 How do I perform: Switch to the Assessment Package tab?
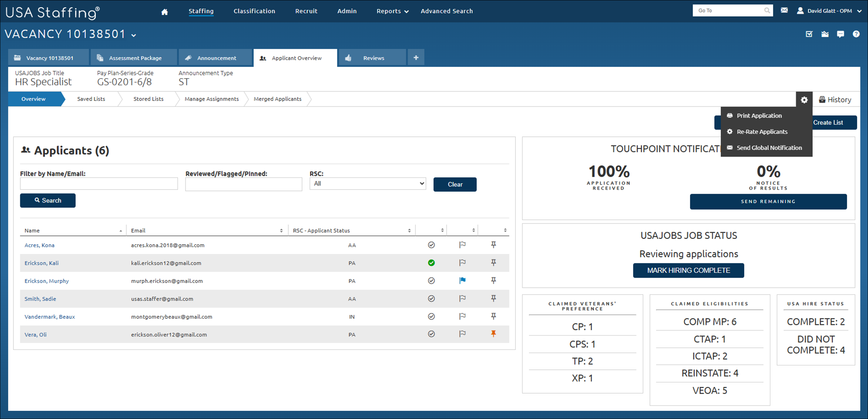tap(135, 58)
